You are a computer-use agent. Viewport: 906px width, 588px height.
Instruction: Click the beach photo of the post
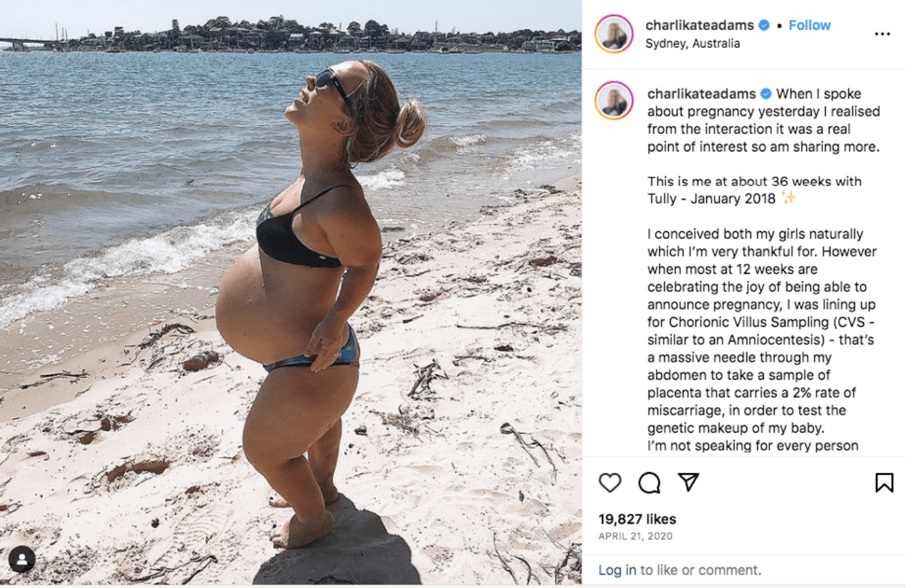click(291, 293)
